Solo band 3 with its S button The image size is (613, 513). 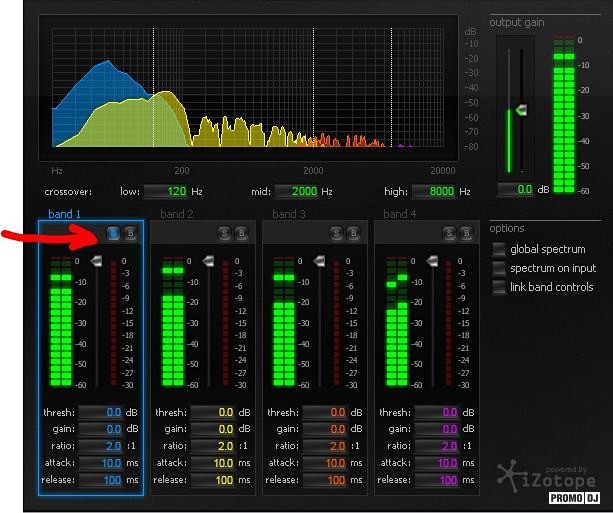[337, 233]
